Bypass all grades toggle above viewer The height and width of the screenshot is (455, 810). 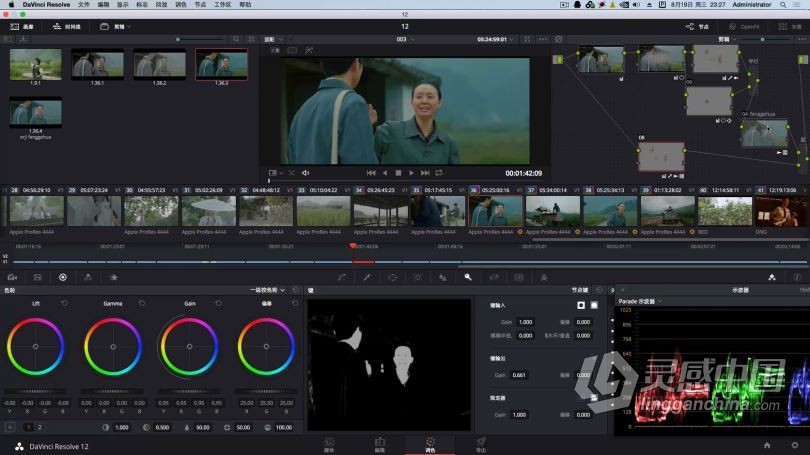point(558,39)
